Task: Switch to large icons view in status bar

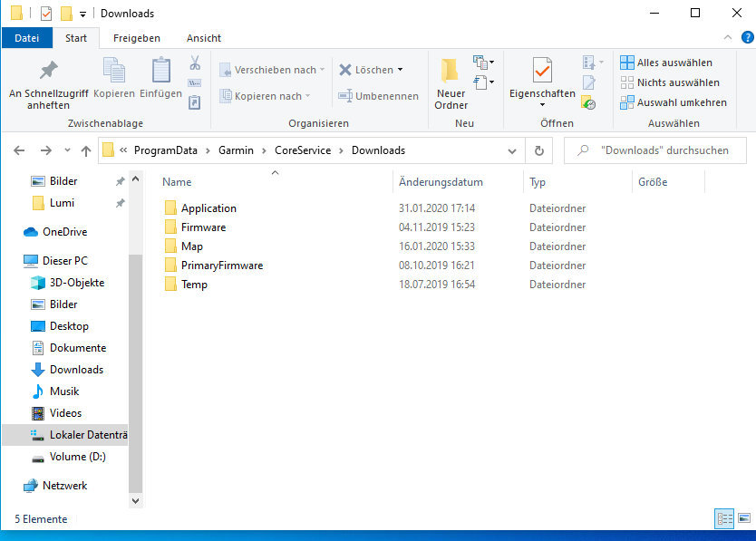Action: 743,518
